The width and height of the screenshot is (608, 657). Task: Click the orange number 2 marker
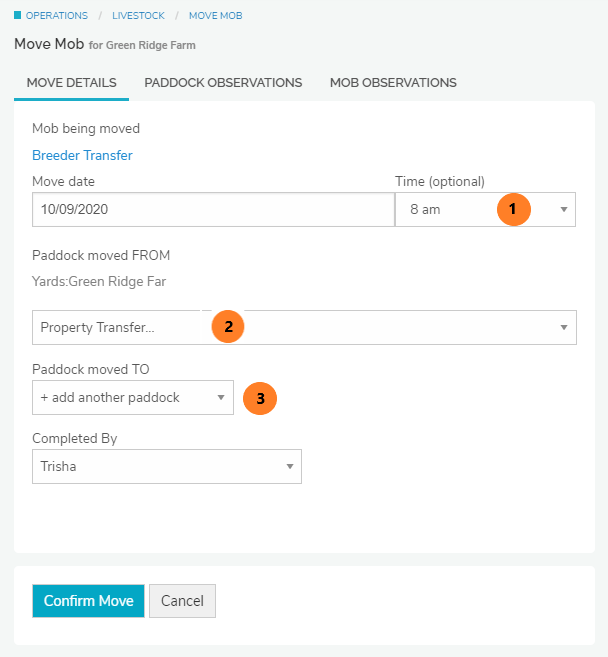228,327
